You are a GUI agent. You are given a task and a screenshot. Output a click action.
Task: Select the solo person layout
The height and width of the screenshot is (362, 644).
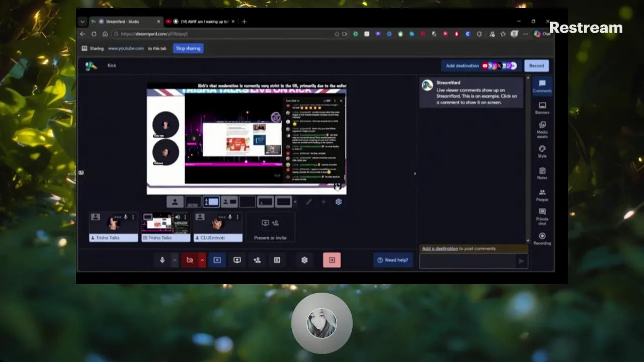pos(175,202)
